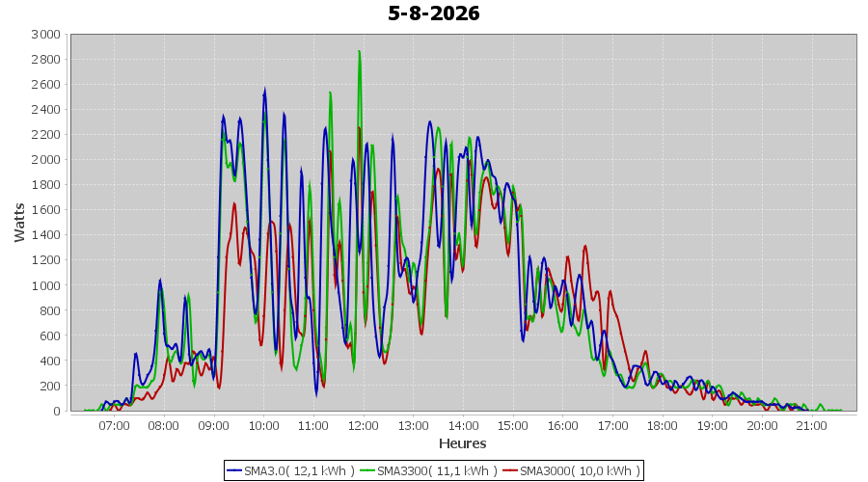Click the blue peak at 10:00
This screenshot has width=868, height=482.
tap(264, 89)
